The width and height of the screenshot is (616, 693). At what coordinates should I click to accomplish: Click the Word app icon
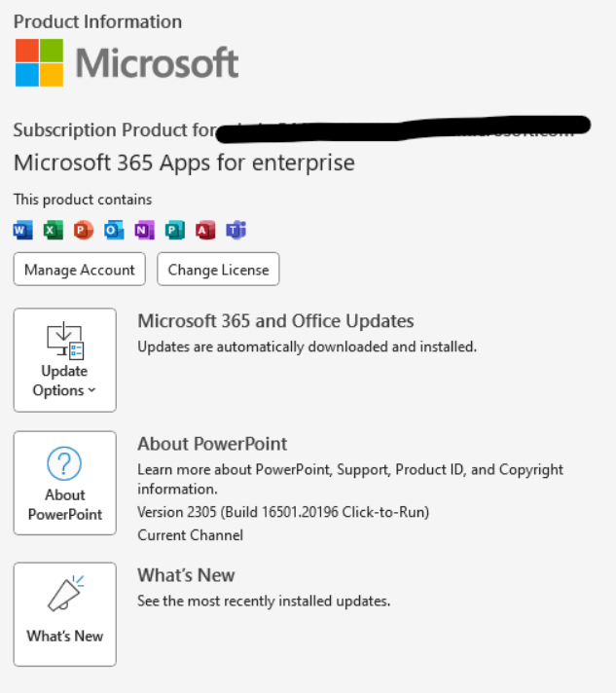pyautogui.click(x=23, y=231)
